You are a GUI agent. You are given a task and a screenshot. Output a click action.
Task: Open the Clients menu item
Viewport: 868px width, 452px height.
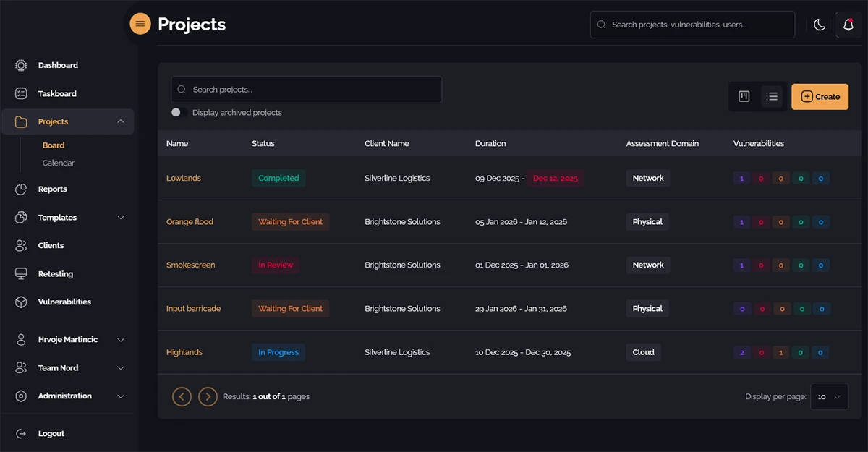(51, 246)
